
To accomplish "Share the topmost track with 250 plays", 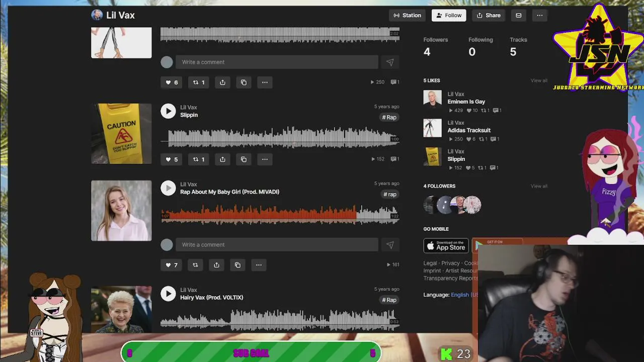I will tap(222, 82).
